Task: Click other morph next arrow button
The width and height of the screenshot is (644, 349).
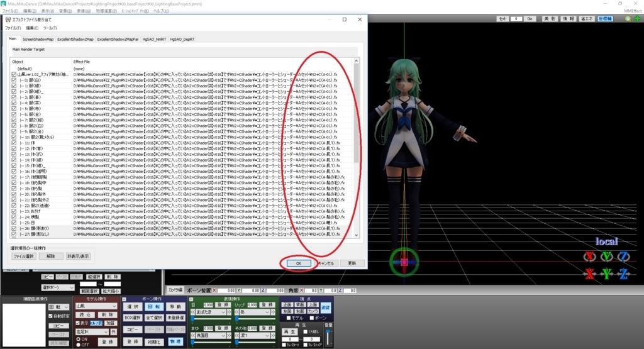Action: pyautogui.click(x=273, y=335)
